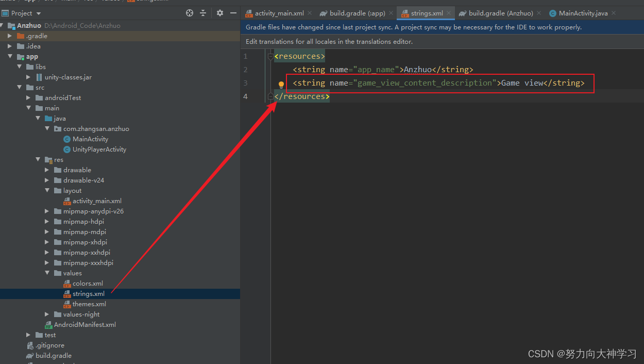Image resolution: width=644 pixels, height=364 pixels.
Task: Click the Collapse All icon in Project panel
Action: pos(203,13)
